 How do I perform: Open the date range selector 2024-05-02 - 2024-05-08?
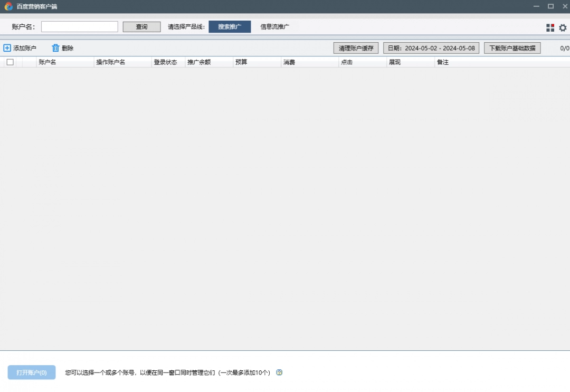pyautogui.click(x=430, y=47)
